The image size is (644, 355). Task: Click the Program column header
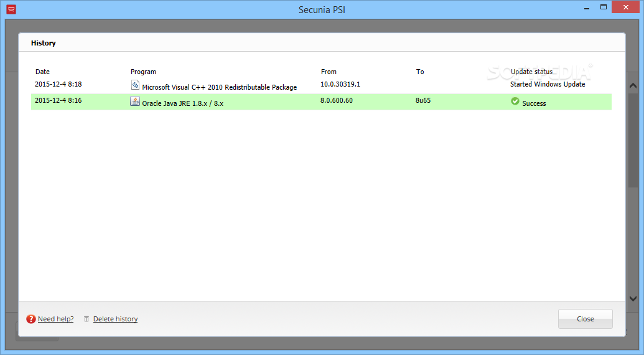143,72
